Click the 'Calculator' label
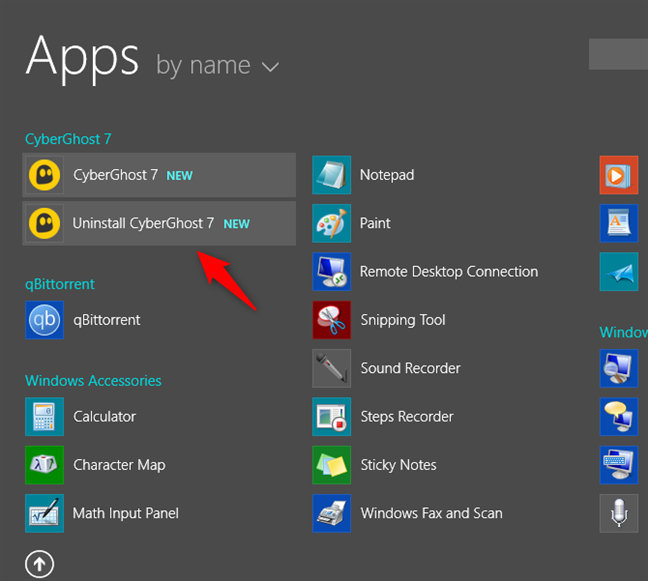The width and height of the screenshot is (648, 581). (105, 417)
